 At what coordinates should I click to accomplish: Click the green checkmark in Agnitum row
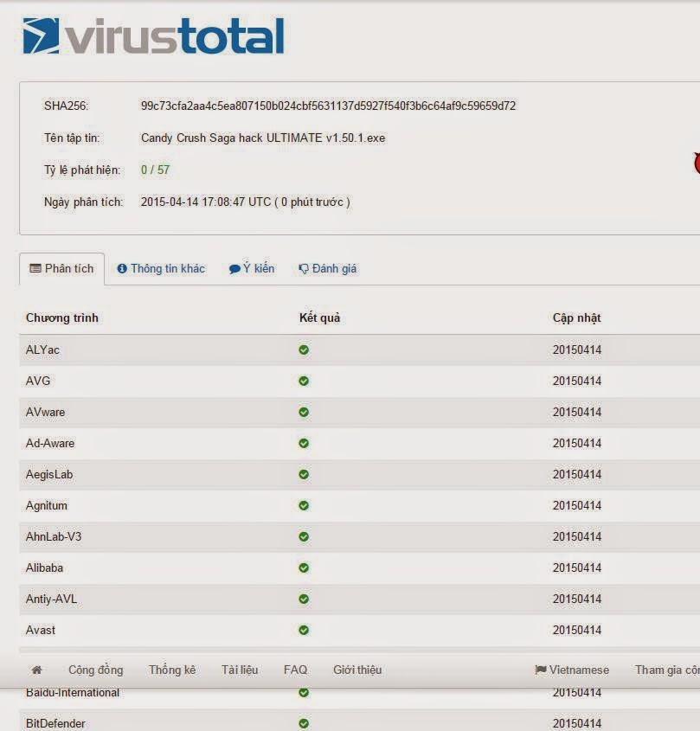point(304,505)
